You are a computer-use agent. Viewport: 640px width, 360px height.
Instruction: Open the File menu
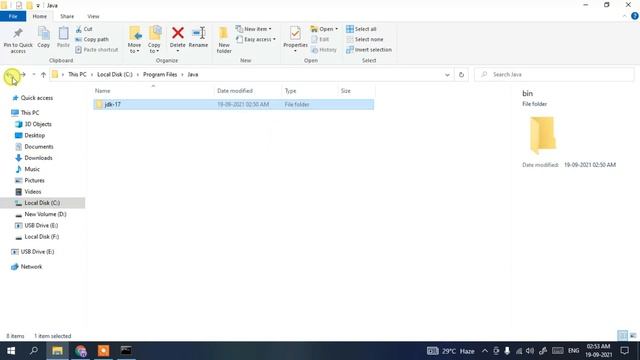tap(13, 16)
